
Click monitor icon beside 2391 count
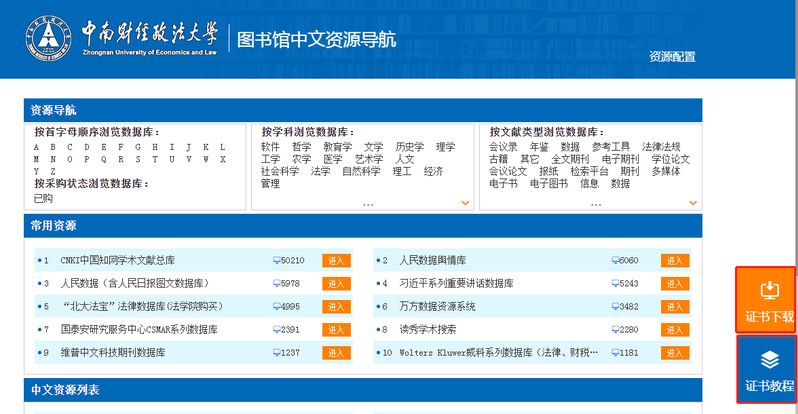coord(276,329)
